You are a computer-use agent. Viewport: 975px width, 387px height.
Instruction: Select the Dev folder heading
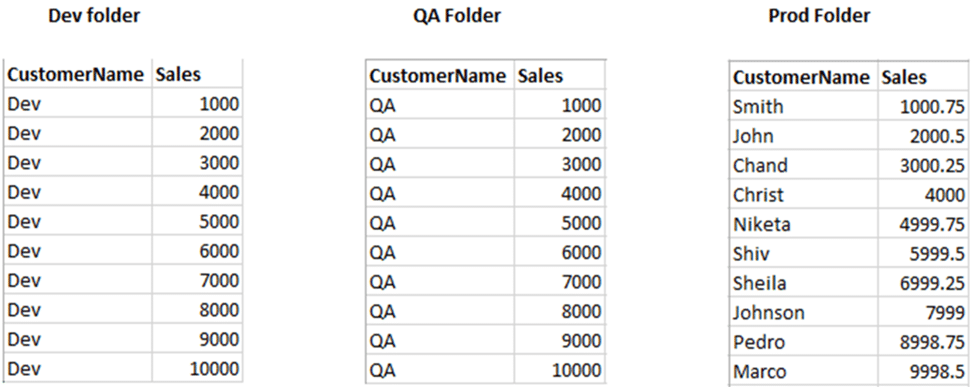pos(94,16)
